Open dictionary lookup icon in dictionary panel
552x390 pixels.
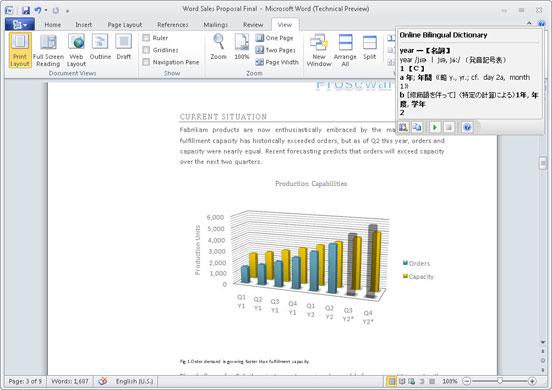coord(403,127)
